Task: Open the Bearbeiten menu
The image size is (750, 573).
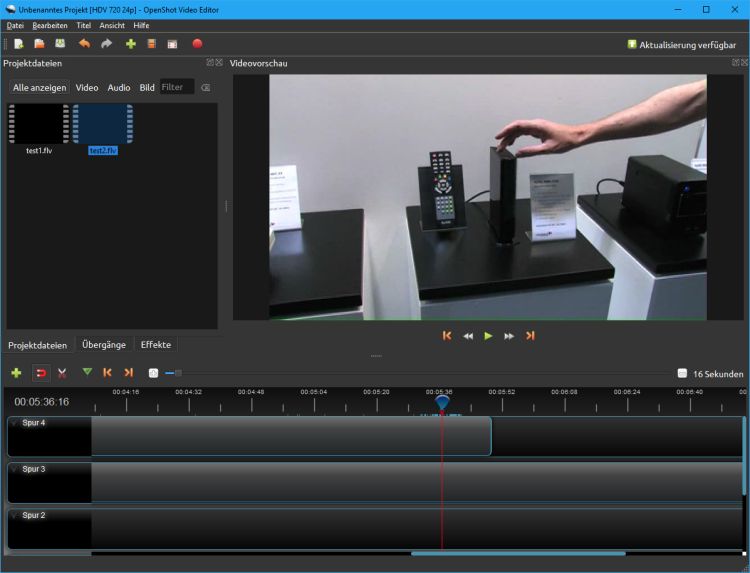Action: (x=49, y=25)
